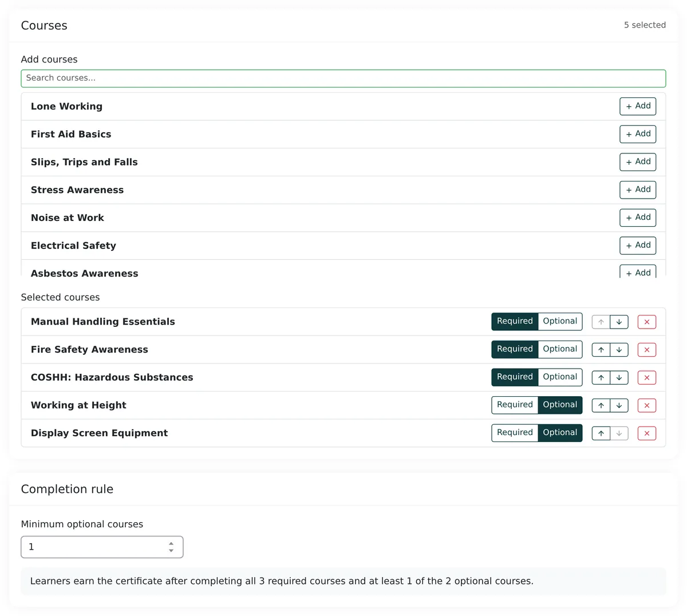Add the Noise at Work course
Screen dimensions: 687x616
[638, 218]
